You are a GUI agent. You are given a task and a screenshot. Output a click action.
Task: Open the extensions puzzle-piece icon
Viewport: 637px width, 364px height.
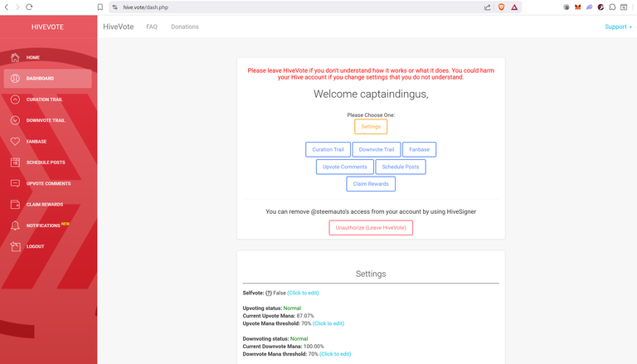(612, 7)
